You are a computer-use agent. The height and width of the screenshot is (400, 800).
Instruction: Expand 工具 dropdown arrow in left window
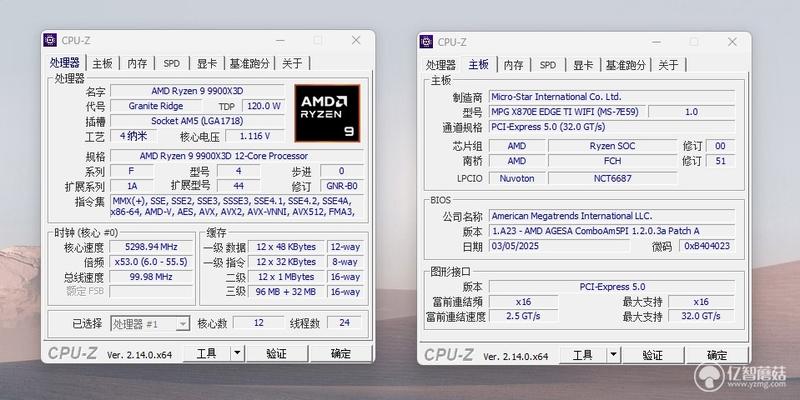(237, 354)
